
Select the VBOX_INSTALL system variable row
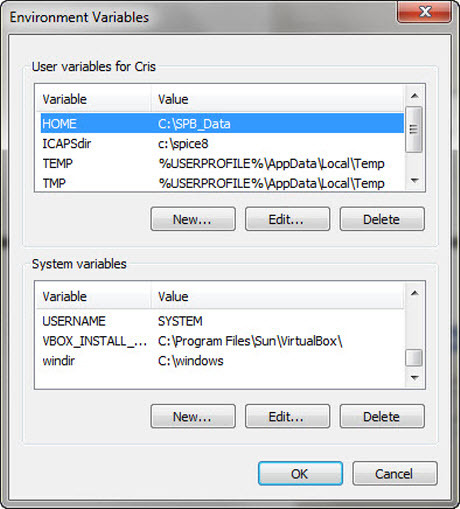pos(222,341)
